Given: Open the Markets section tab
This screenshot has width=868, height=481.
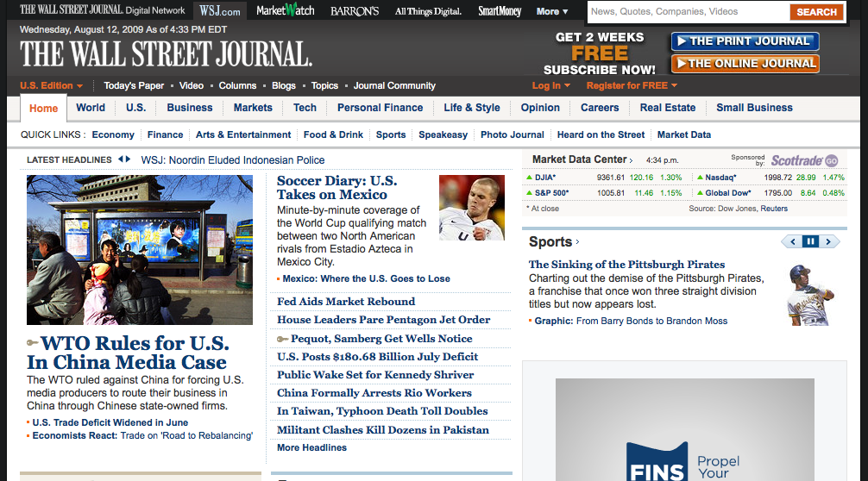Looking at the screenshot, I should click(x=253, y=108).
